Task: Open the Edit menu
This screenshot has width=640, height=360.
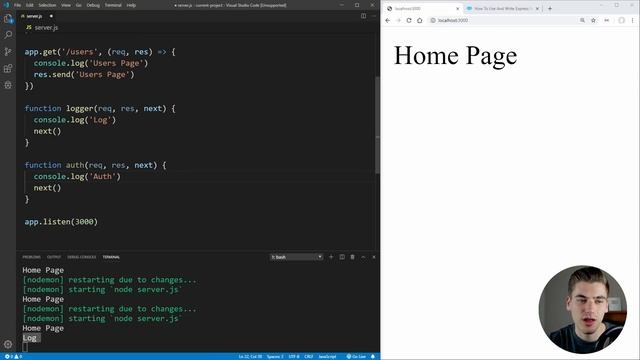Action: point(30,5)
